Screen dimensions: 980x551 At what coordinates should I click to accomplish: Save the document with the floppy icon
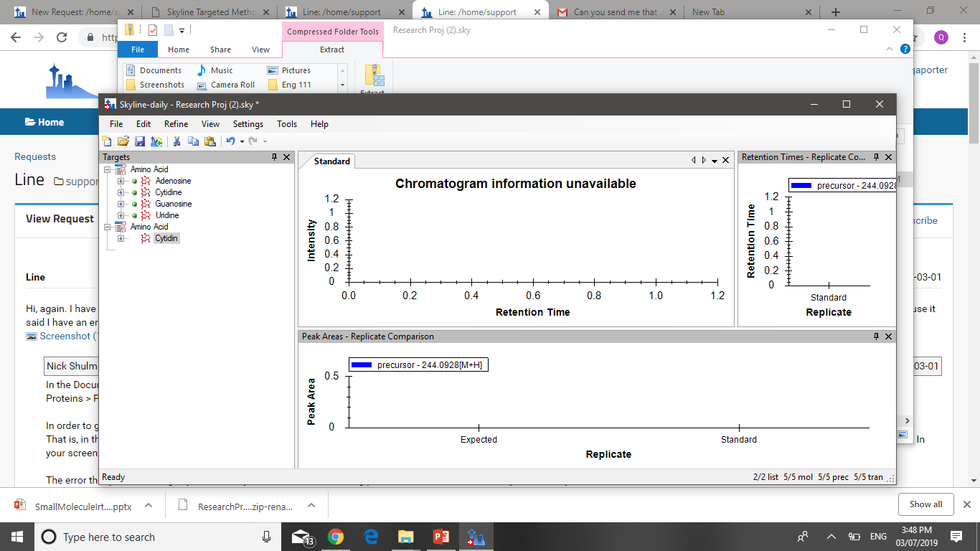pos(140,141)
